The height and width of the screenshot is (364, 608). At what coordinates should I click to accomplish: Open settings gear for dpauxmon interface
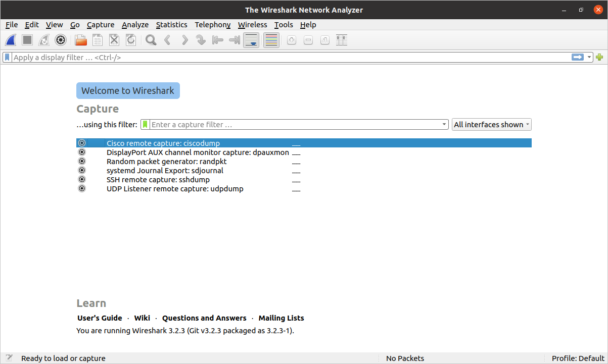(82, 152)
